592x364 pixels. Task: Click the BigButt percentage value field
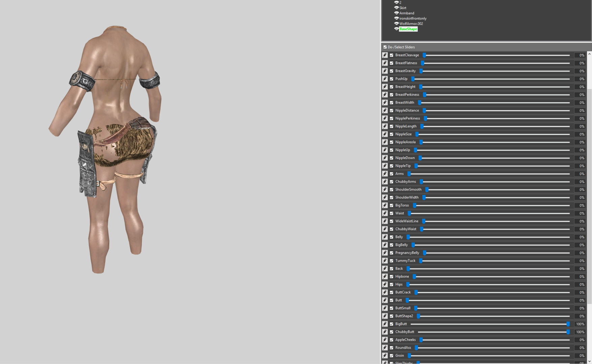(x=580, y=324)
